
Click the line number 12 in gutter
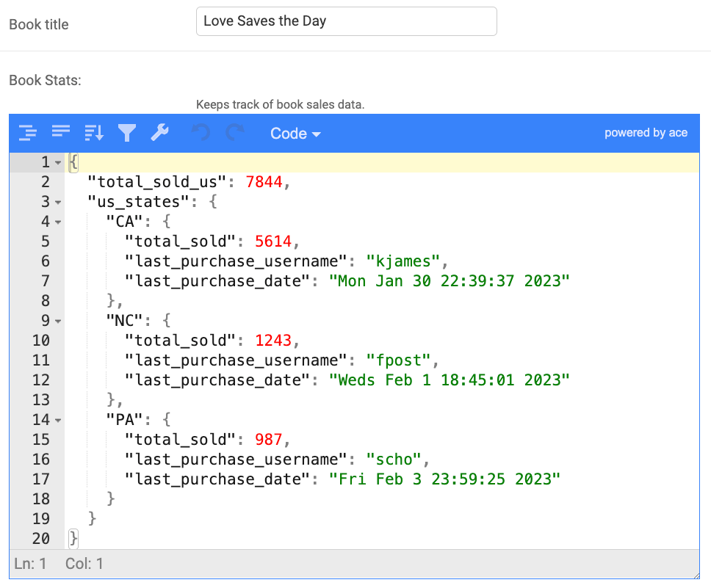click(x=40, y=380)
